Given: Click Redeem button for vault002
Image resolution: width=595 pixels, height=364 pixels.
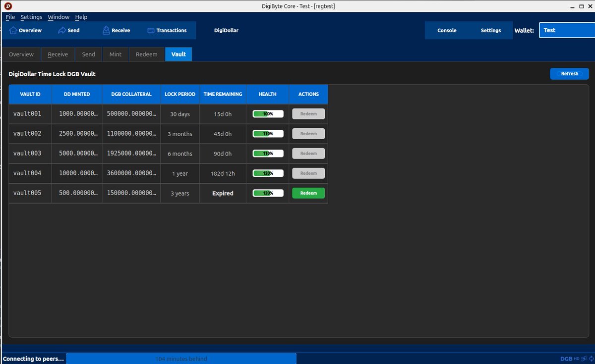Looking at the screenshot, I should [308, 134].
